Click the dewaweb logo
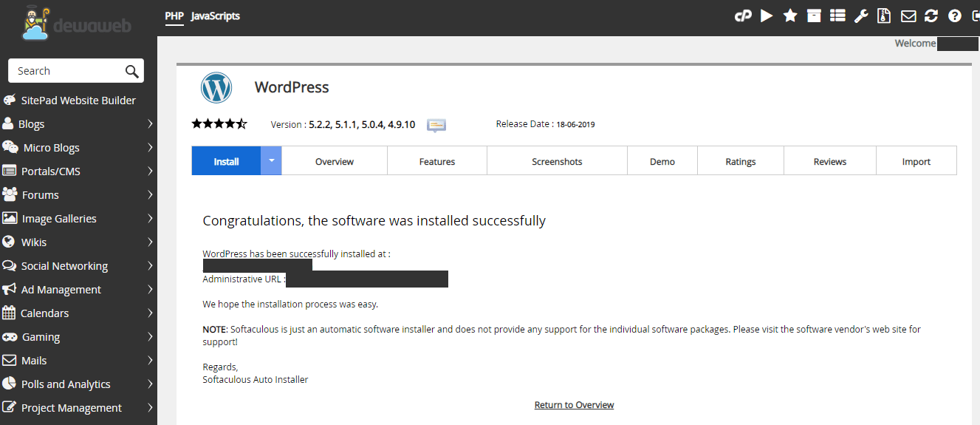The image size is (980, 425). click(77, 22)
